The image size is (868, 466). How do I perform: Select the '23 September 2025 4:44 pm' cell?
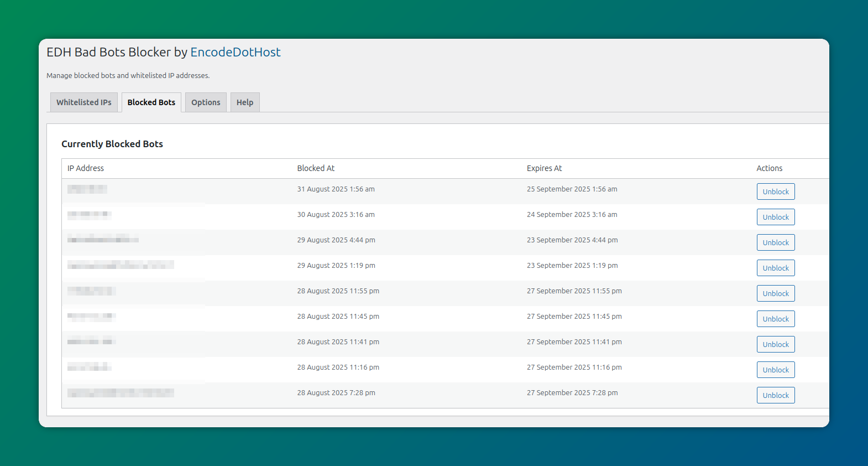coord(572,240)
